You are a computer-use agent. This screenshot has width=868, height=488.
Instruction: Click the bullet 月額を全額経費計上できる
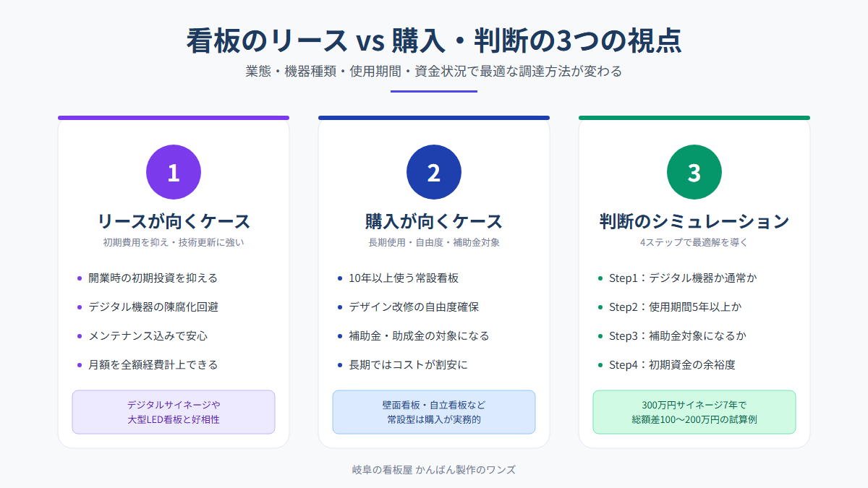153,364
